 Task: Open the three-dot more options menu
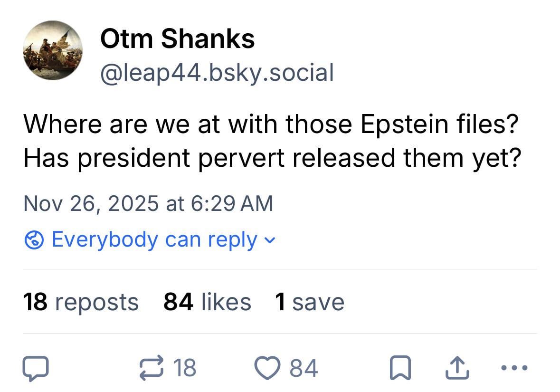click(x=514, y=368)
